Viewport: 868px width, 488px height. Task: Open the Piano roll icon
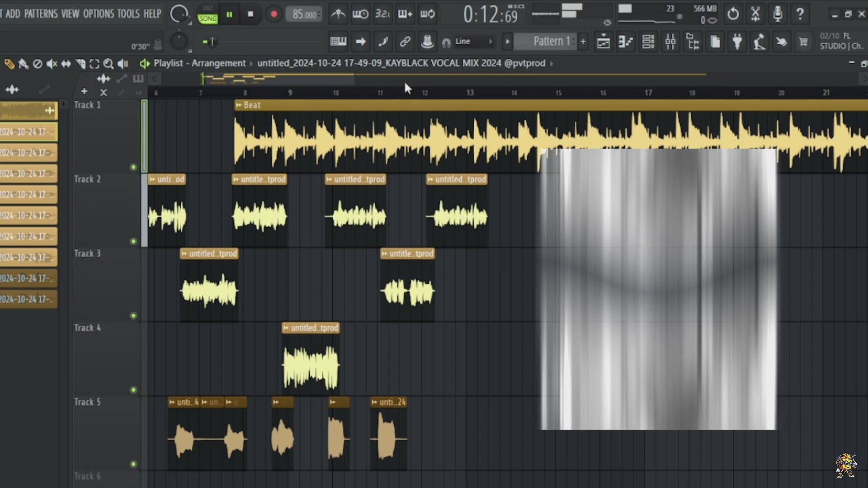pyautogui.click(x=625, y=42)
